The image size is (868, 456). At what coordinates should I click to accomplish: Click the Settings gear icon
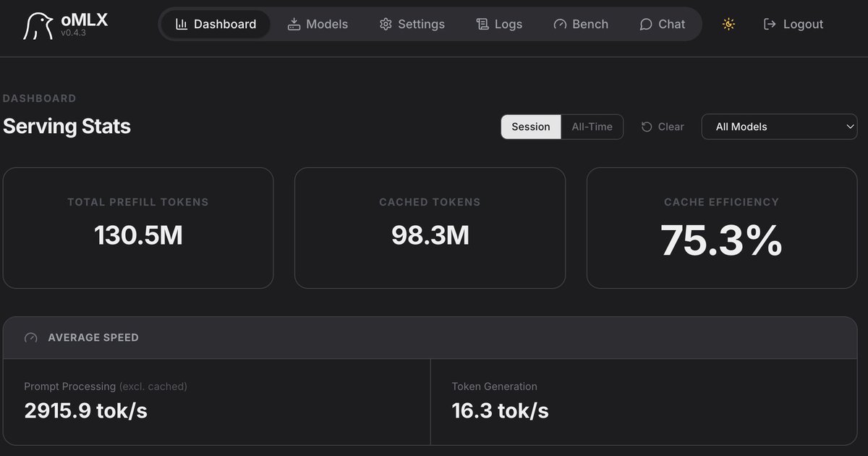tap(386, 24)
